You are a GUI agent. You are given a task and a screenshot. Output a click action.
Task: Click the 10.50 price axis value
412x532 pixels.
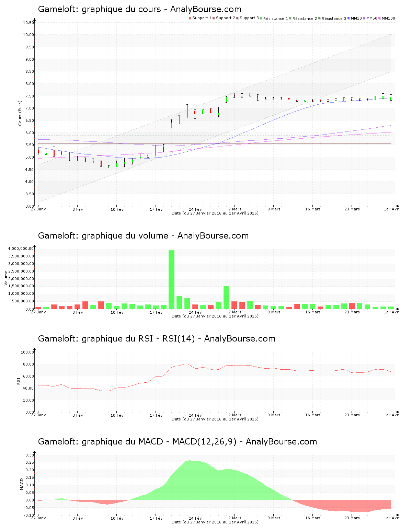tap(29, 23)
